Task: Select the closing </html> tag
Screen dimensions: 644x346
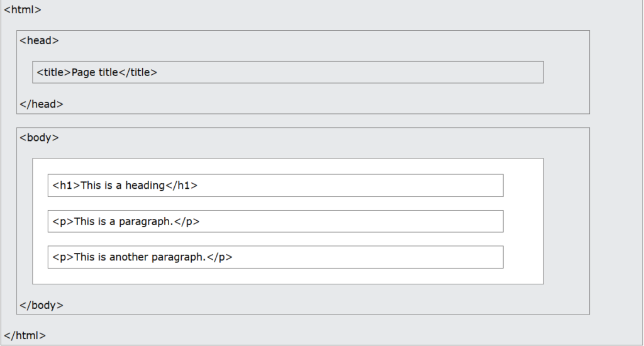Action: coord(25,336)
